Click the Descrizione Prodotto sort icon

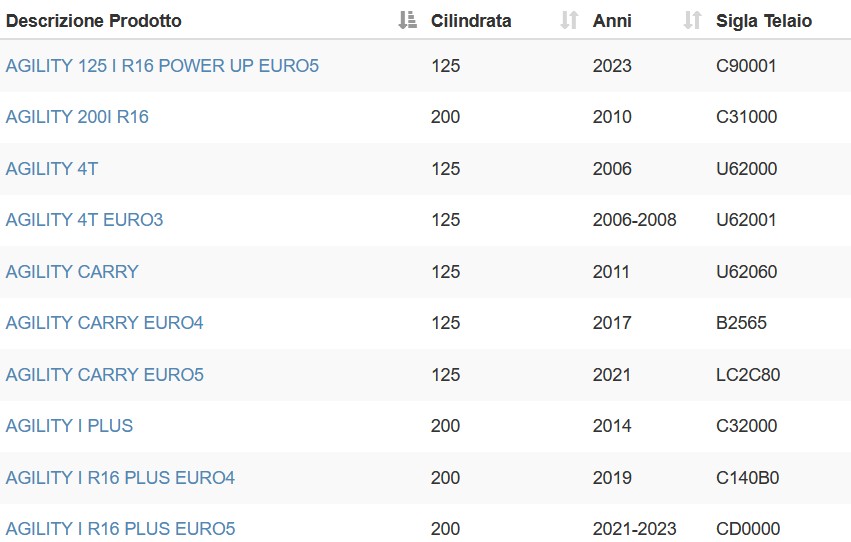click(408, 20)
